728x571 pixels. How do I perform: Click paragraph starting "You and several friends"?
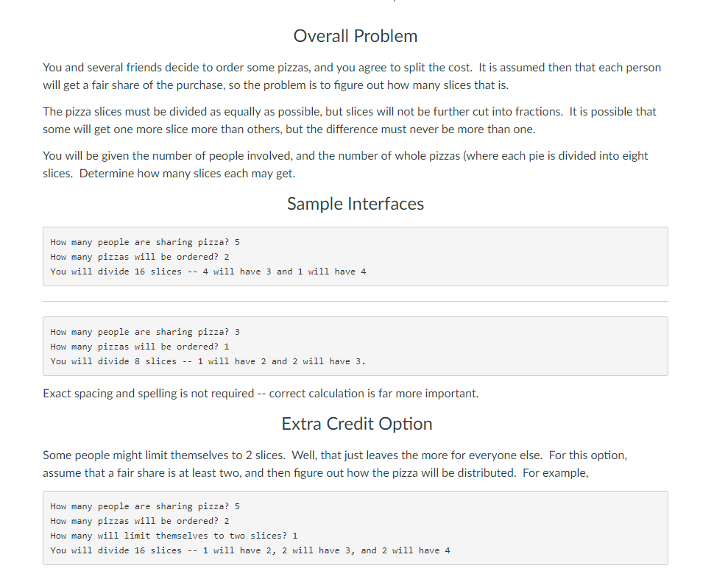(351, 76)
